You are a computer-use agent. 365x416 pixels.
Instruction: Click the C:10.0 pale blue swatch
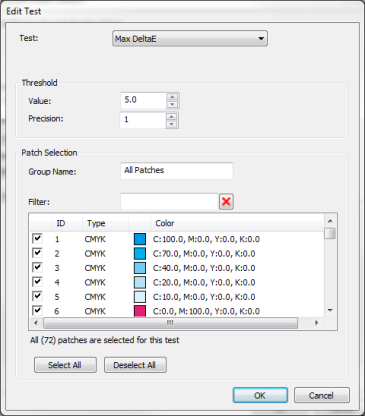point(140,297)
